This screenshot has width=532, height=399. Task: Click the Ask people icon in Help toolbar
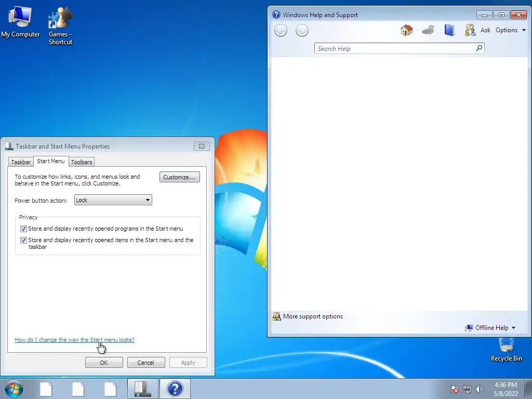[470, 30]
